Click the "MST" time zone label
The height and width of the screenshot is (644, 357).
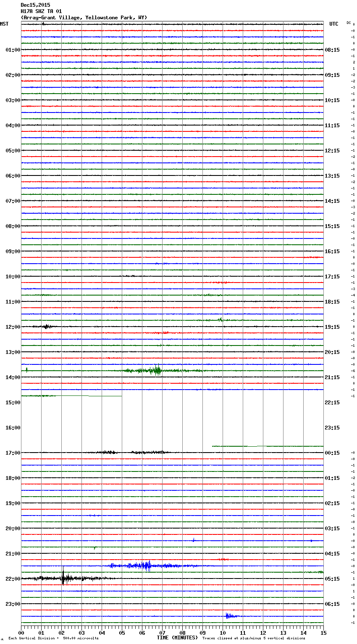(4, 24)
